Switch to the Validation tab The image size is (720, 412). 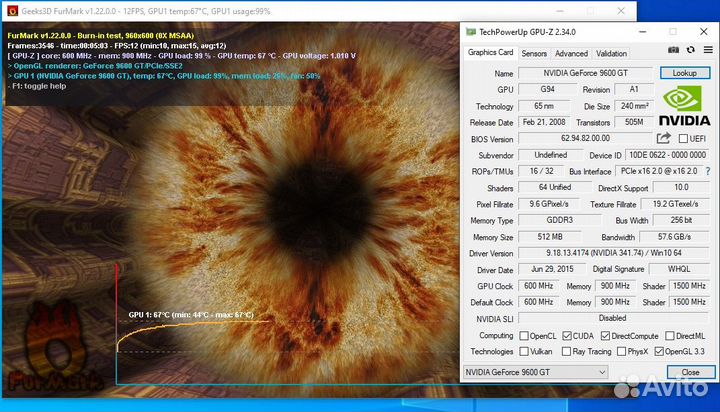point(611,53)
